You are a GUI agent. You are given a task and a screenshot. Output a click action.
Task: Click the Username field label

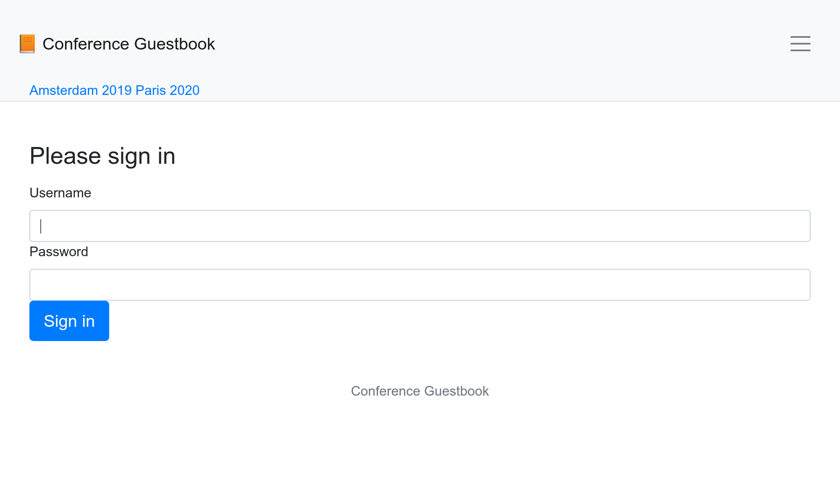60,193
